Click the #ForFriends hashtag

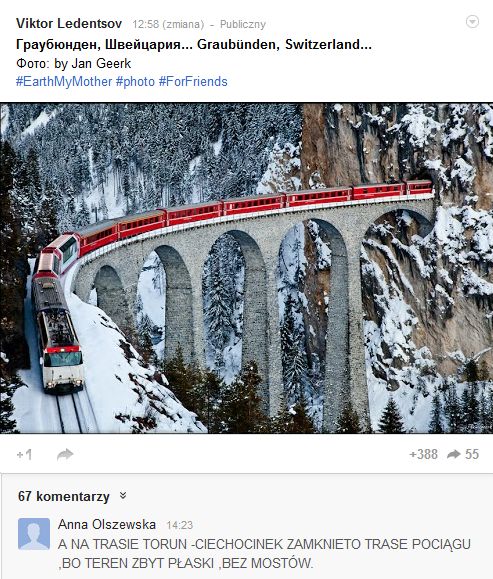(x=193, y=82)
